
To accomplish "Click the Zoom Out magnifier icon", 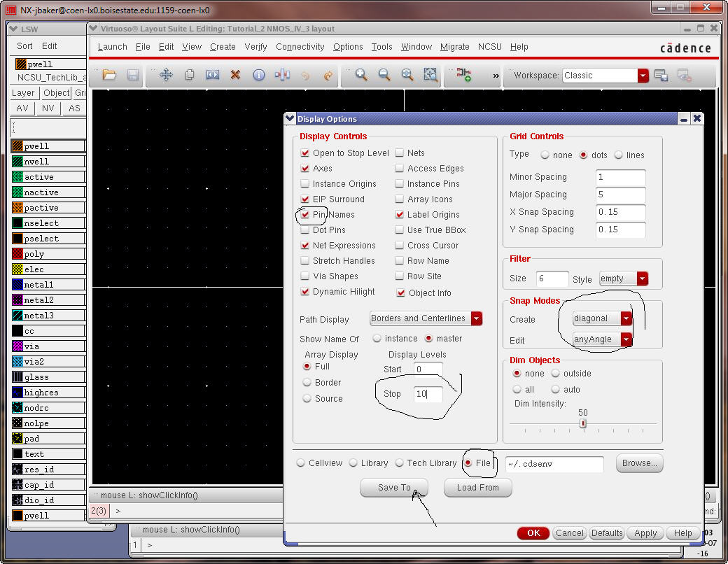I will [x=384, y=75].
